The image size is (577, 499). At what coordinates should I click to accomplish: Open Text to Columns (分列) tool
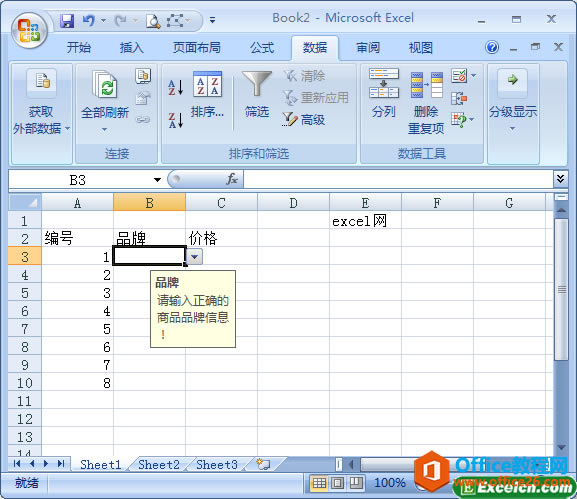tap(384, 93)
